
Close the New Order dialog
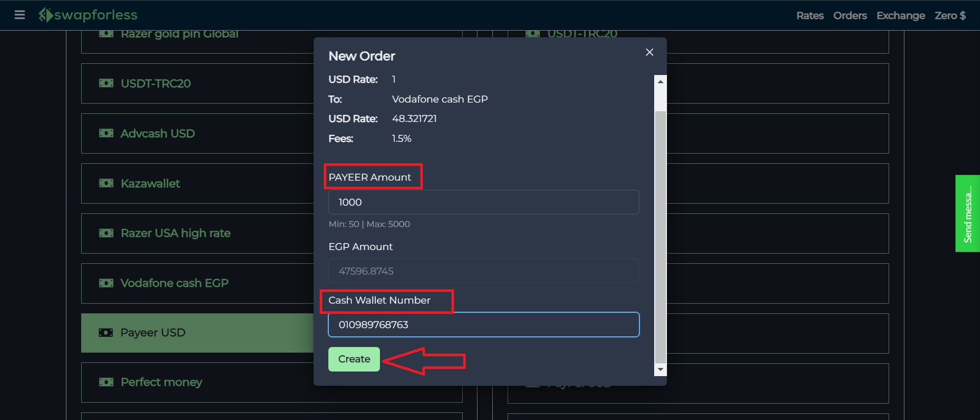tap(650, 52)
